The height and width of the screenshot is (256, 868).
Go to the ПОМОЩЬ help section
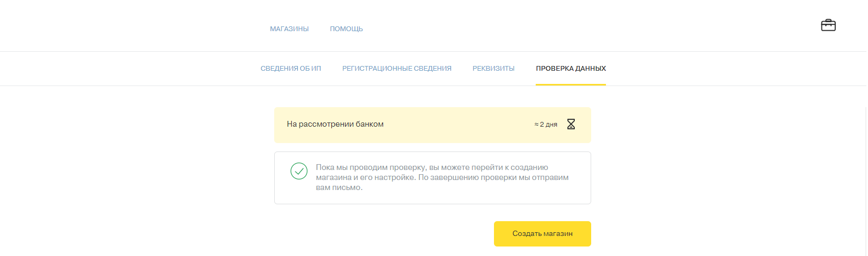[x=346, y=29]
